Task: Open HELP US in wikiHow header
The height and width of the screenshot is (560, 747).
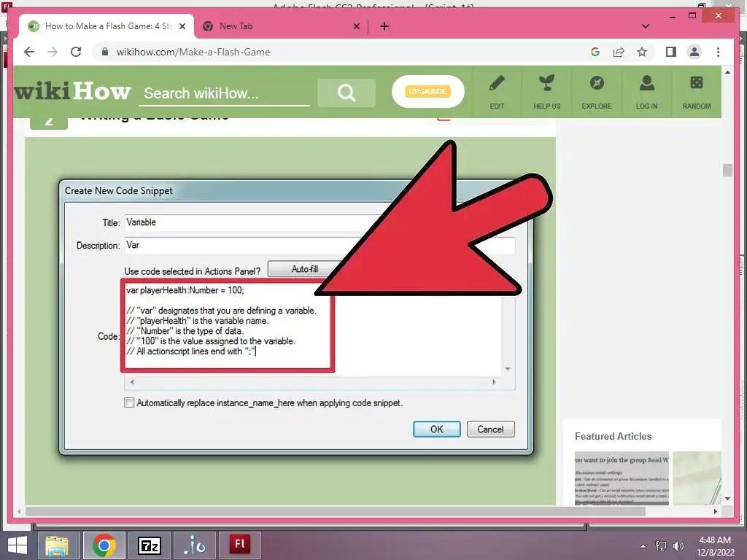Action: tap(547, 92)
